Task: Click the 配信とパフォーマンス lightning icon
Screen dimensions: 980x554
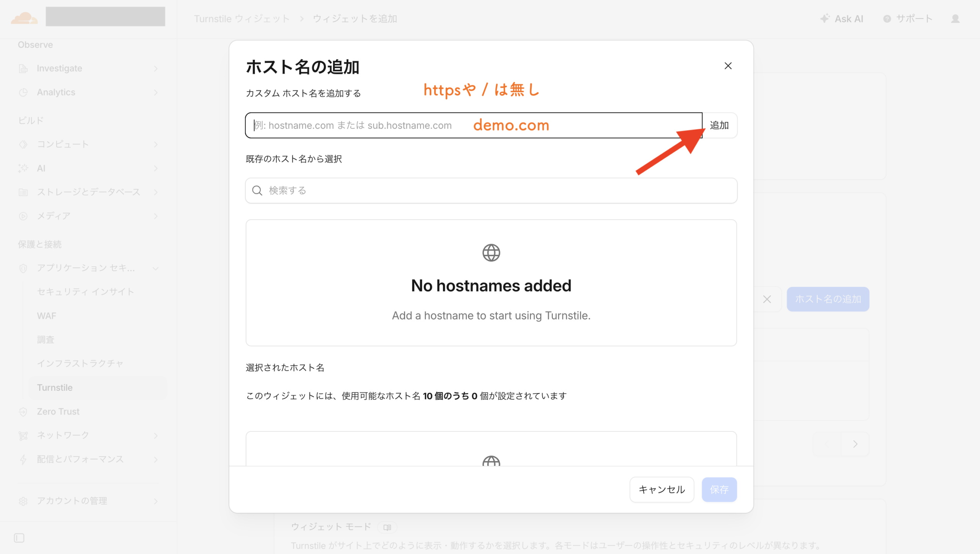Action: [x=23, y=460]
